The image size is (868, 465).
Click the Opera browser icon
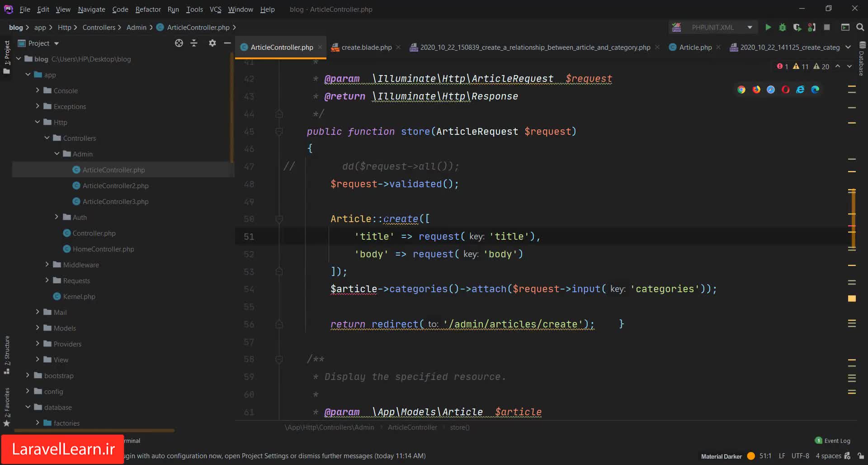[x=786, y=90]
